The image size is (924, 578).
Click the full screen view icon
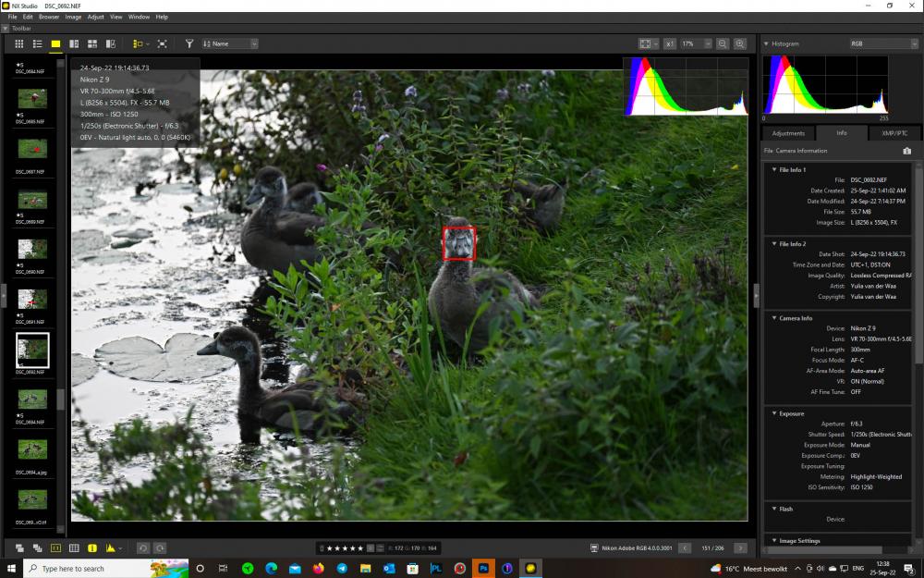(x=162, y=43)
